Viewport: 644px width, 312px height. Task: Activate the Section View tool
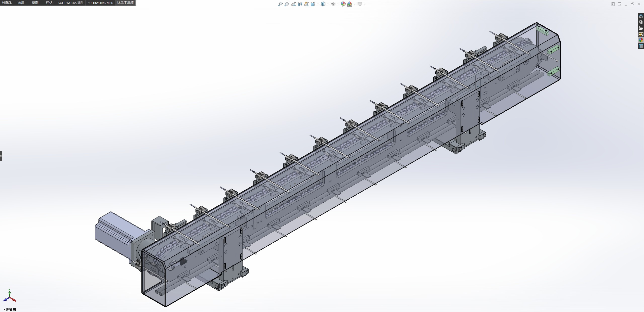(300, 4)
